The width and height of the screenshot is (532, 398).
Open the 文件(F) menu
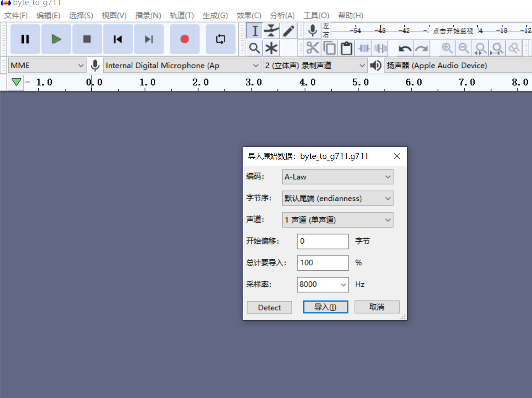coord(16,15)
